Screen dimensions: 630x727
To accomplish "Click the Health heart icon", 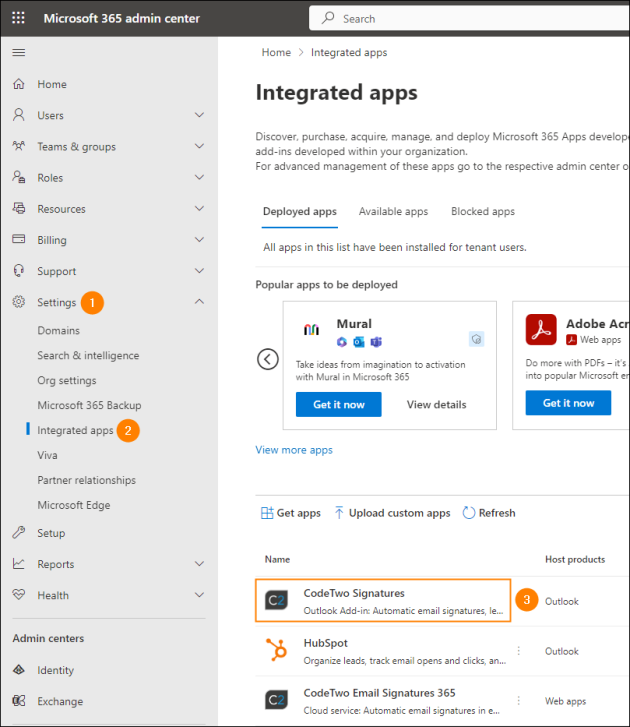I will [x=19, y=594].
